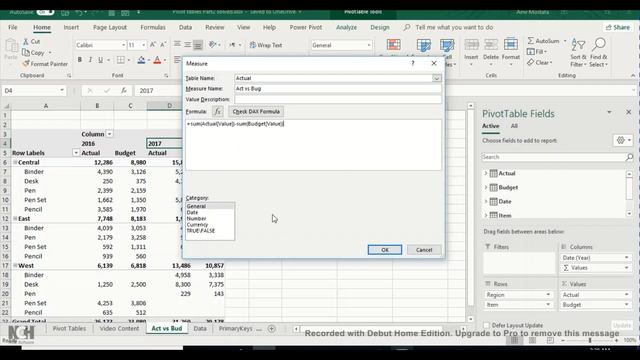Expand the Actual table in field list

[x=486, y=173]
